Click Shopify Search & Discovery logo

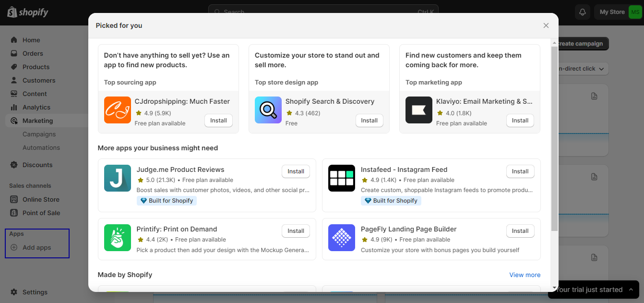click(x=268, y=110)
